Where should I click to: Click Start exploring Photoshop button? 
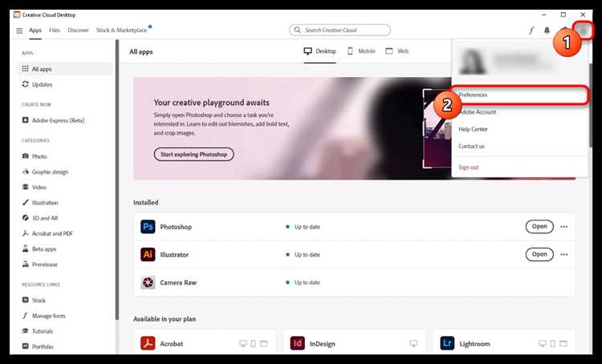click(194, 154)
